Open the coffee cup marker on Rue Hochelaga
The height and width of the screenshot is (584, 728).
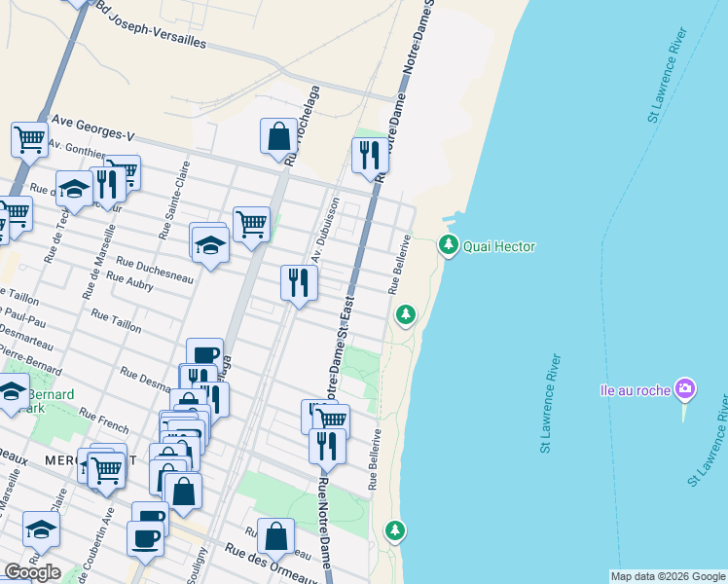point(204,352)
